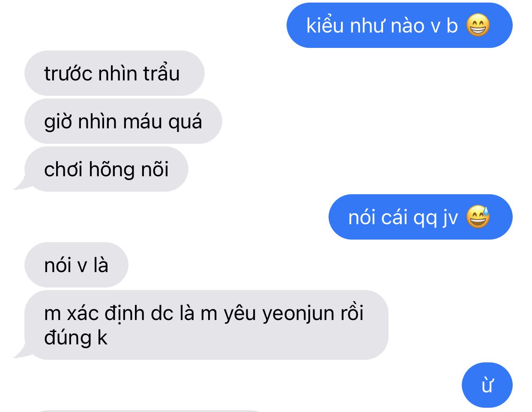Click the sweat-smile emoji after "qq jv"
Viewport: 532px width, 412px height.
pos(478,217)
